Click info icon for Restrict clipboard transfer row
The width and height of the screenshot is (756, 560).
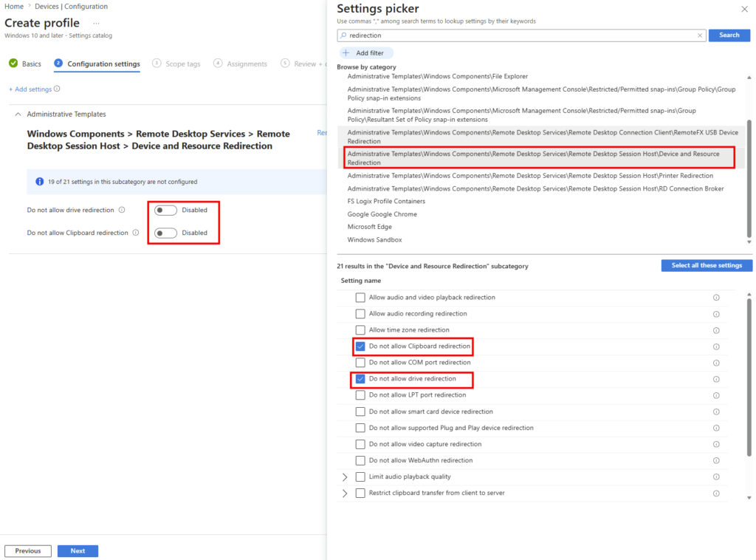coord(716,494)
